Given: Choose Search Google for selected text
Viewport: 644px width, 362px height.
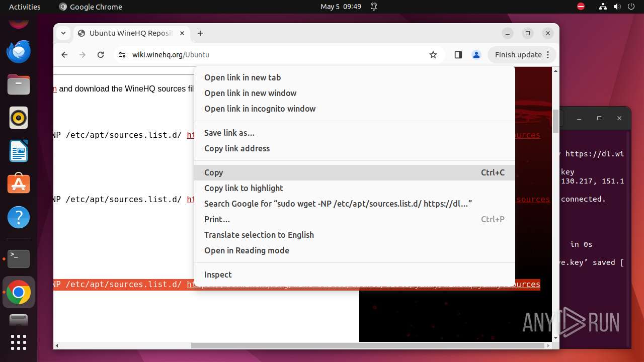Looking at the screenshot, I should click(355, 204).
